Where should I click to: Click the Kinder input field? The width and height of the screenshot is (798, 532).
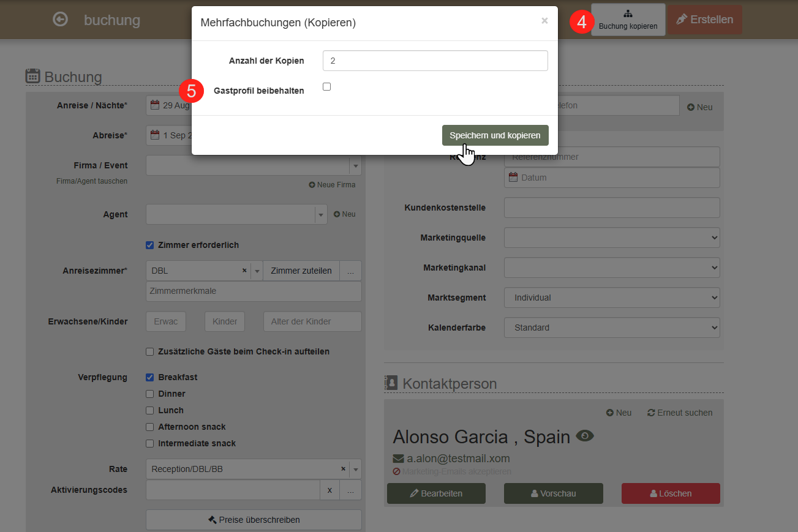coord(225,321)
